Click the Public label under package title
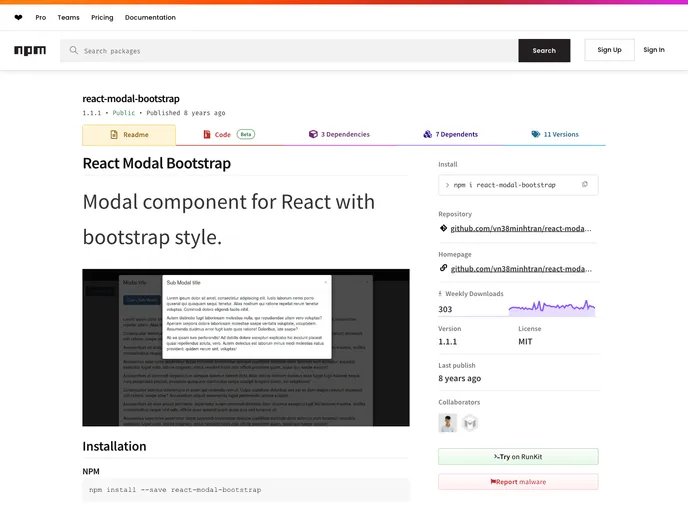 coord(124,113)
